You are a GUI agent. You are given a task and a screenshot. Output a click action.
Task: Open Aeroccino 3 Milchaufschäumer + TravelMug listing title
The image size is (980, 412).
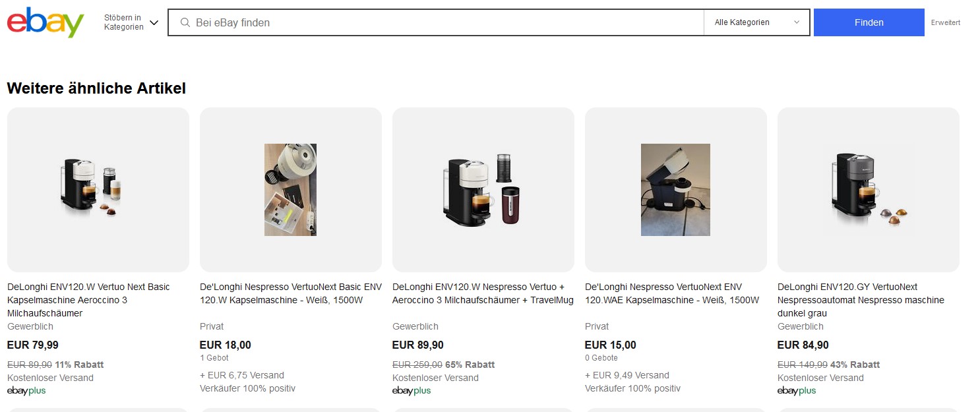pos(483,293)
